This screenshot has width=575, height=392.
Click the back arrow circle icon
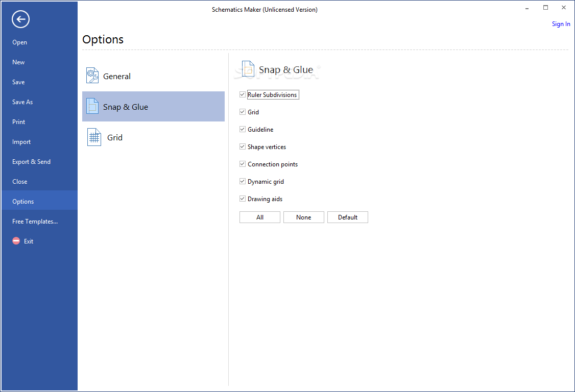click(x=20, y=19)
